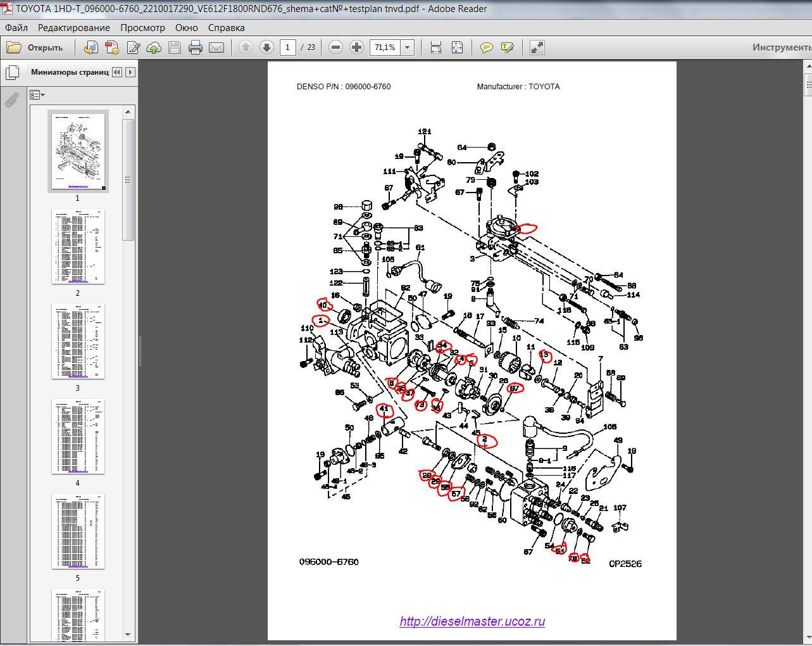The height and width of the screenshot is (646, 812).
Task: Open the Окно menu
Action: (187, 28)
